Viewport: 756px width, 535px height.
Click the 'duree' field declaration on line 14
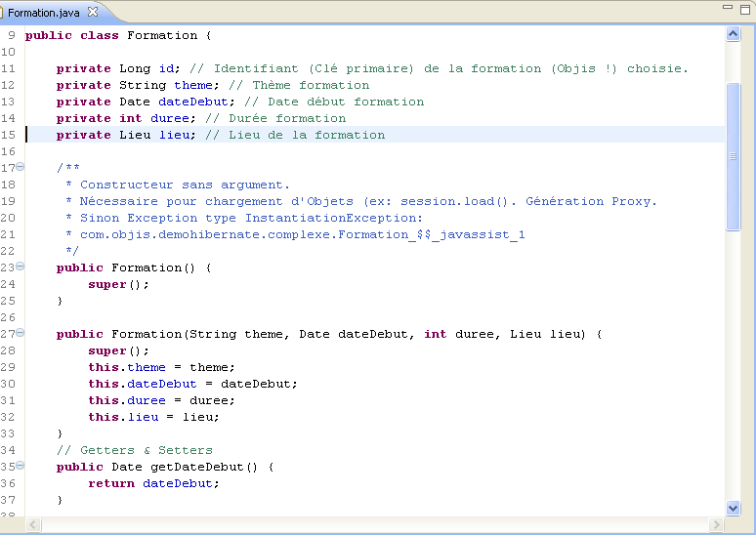[170, 118]
